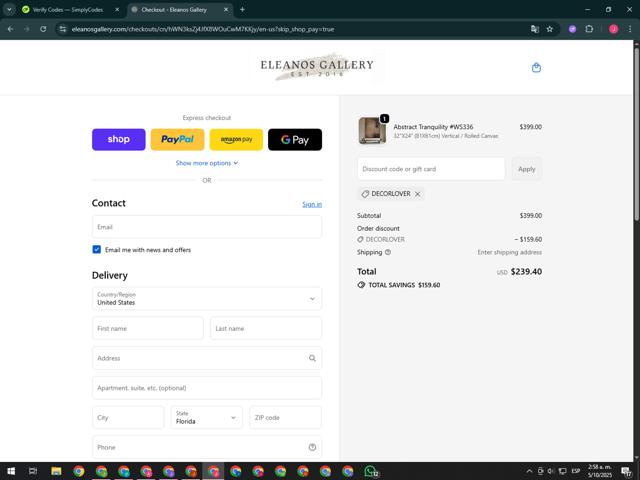This screenshot has height=480, width=640.
Task: Open the Chrome three-dot menu
Action: point(630,29)
